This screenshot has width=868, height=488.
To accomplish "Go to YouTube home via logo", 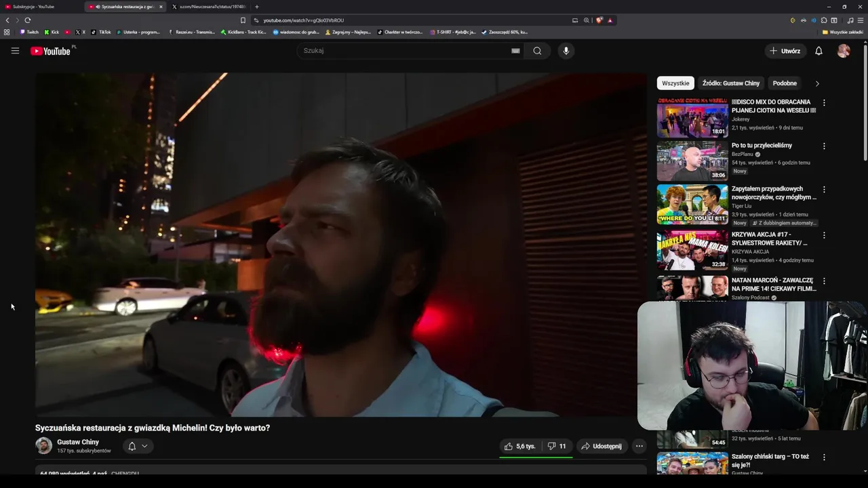I will click(50, 52).
